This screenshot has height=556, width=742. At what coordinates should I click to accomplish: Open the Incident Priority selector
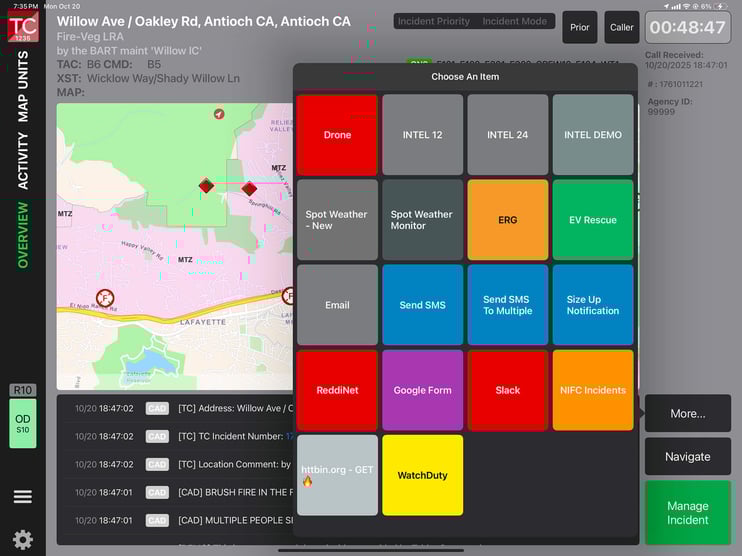click(x=432, y=21)
